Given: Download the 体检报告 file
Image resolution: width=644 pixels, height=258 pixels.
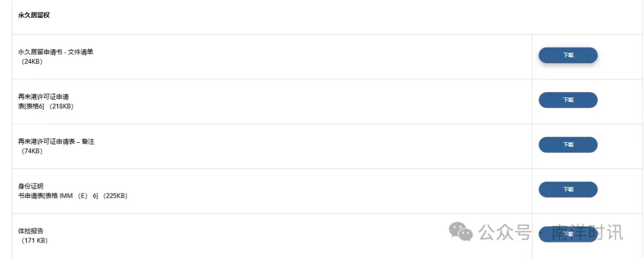Looking at the screenshot, I should [x=568, y=234].
